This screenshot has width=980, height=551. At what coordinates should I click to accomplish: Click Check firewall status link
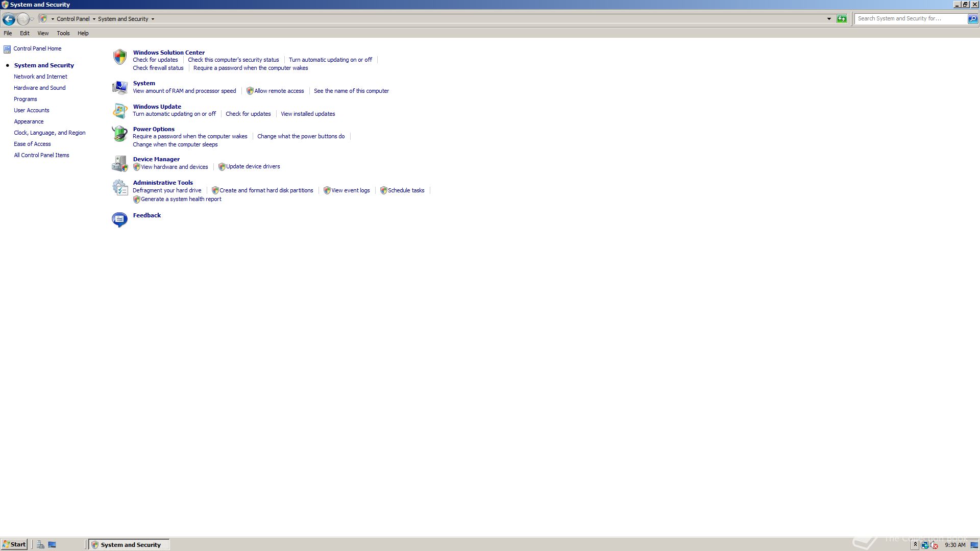point(158,68)
